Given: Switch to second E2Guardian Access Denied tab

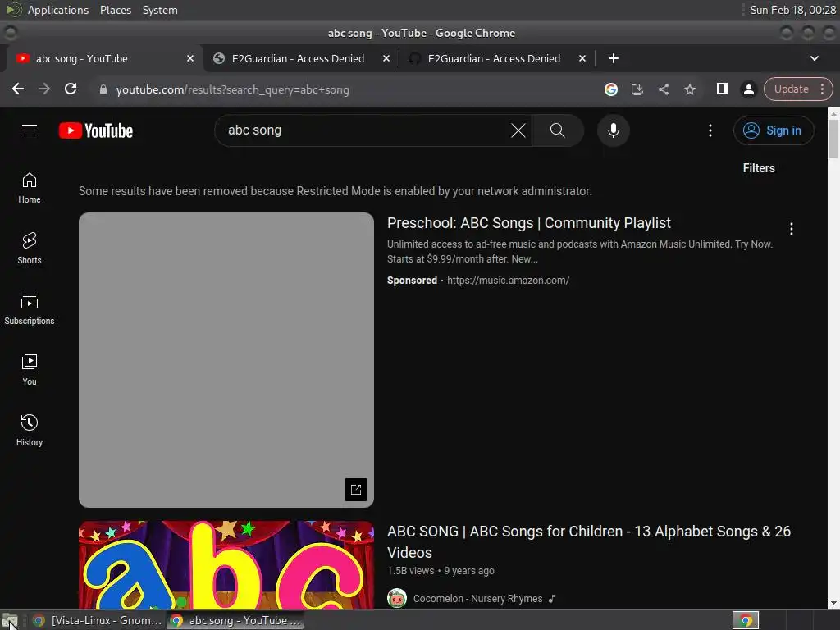Looking at the screenshot, I should (x=494, y=58).
